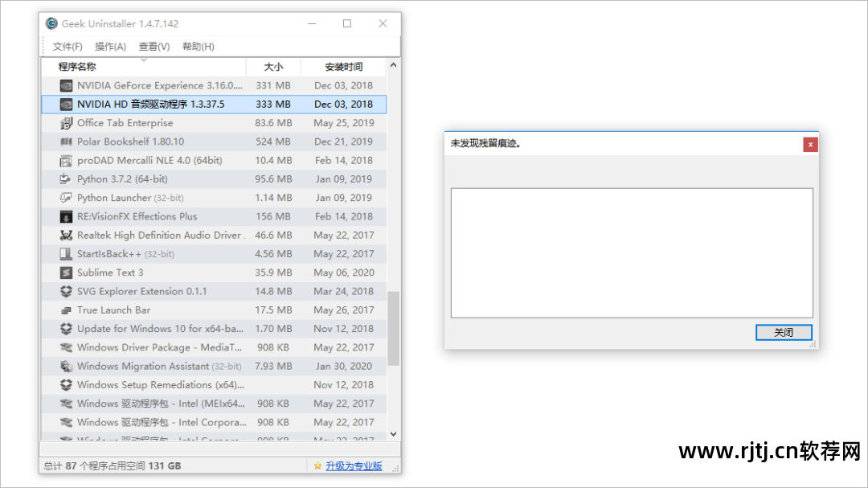Click the star icon beside upgrade link
Screen dimensions: 868x488
[317, 465]
